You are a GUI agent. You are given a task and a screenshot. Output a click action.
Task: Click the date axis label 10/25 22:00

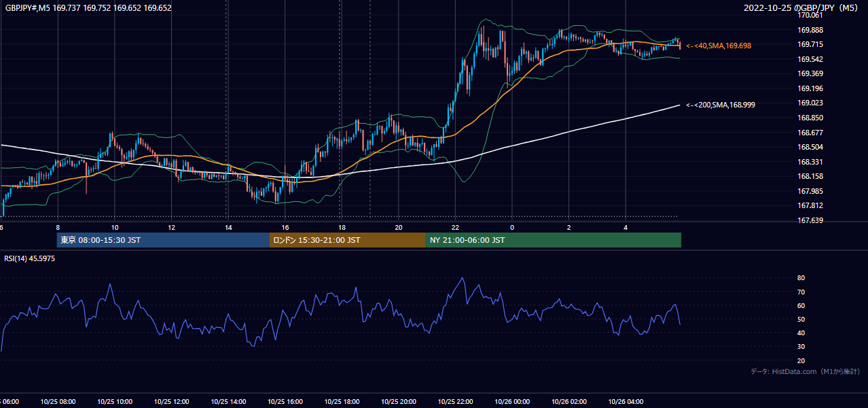click(x=455, y=402)
